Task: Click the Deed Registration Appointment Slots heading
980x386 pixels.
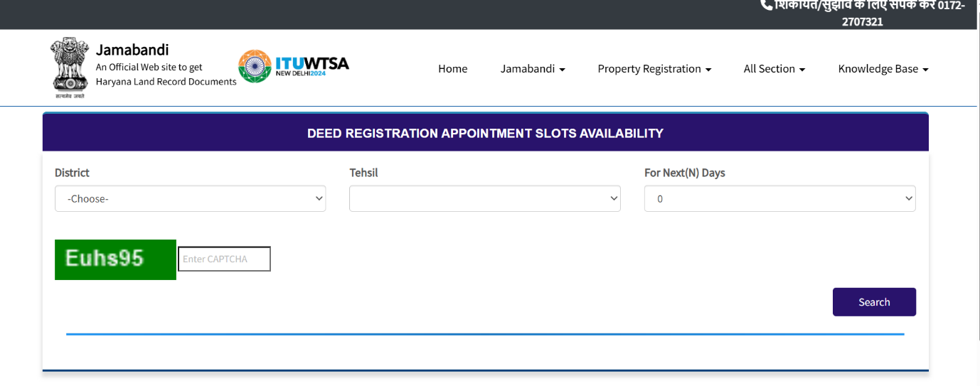Action: click(x=485, y=133)
